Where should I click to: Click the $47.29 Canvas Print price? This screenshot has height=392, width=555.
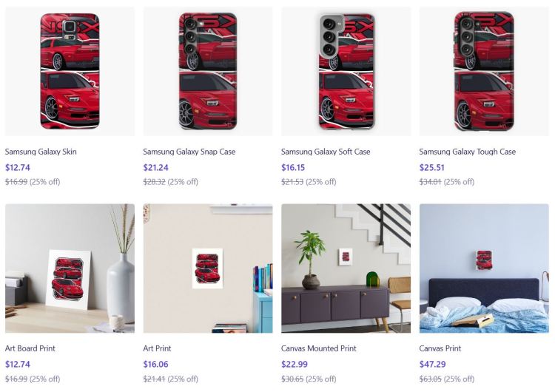(x=432, y=364)
